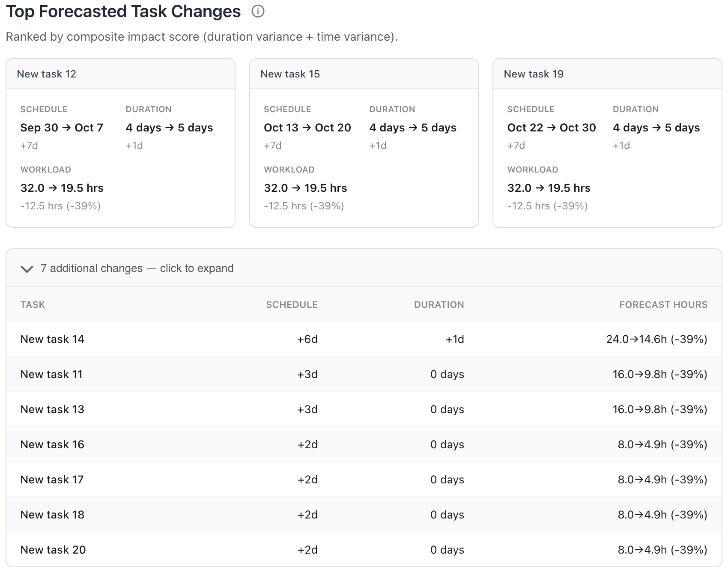The height and width of the screenshot is (572, 728).
Task: Select 'Oct 13 → Oct 20' schedule value
Action: tap(307, 128)
